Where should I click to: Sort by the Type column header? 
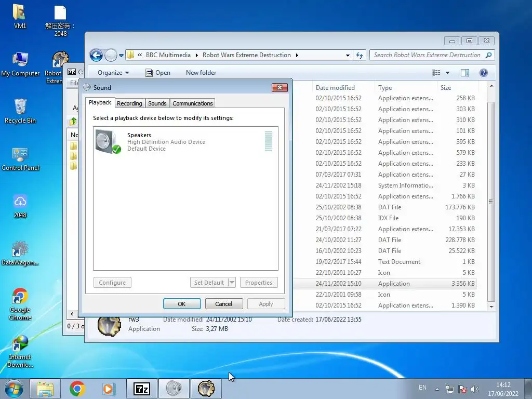pyautogui.click(x=406, y=87)
